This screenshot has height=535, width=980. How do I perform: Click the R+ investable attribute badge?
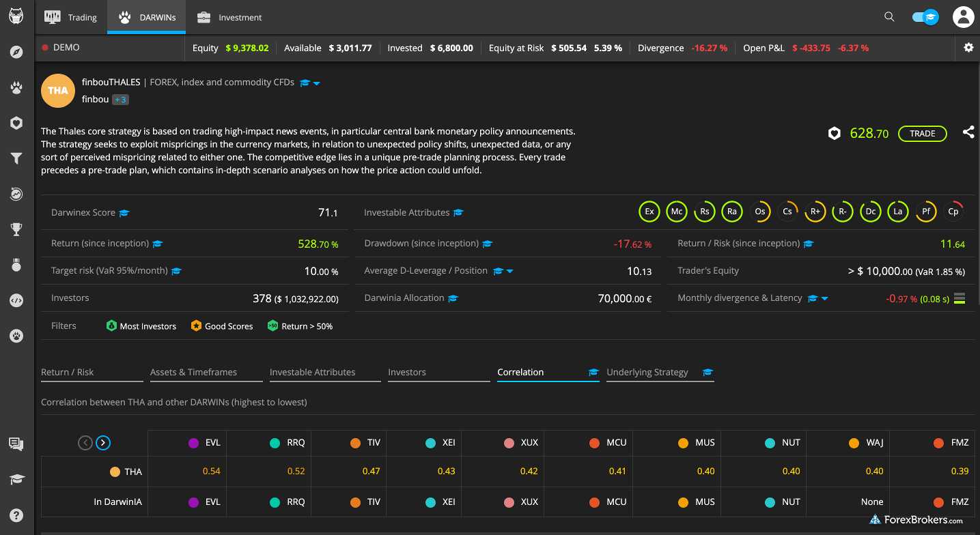[x=815, y=212]
